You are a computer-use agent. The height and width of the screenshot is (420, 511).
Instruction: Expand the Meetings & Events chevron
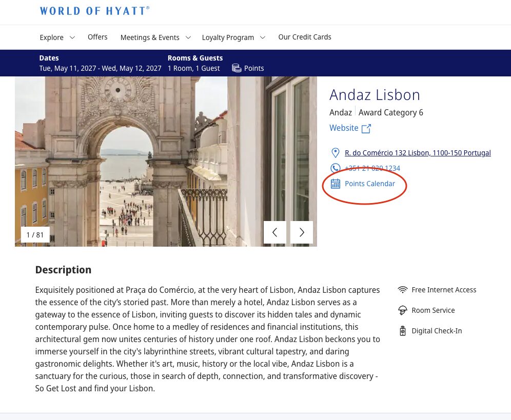click(x=188, y=37)
